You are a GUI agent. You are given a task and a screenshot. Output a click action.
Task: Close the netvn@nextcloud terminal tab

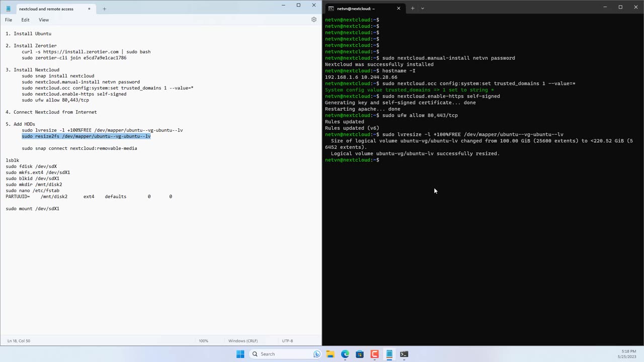pyautogui.click(x=398, y=9)
